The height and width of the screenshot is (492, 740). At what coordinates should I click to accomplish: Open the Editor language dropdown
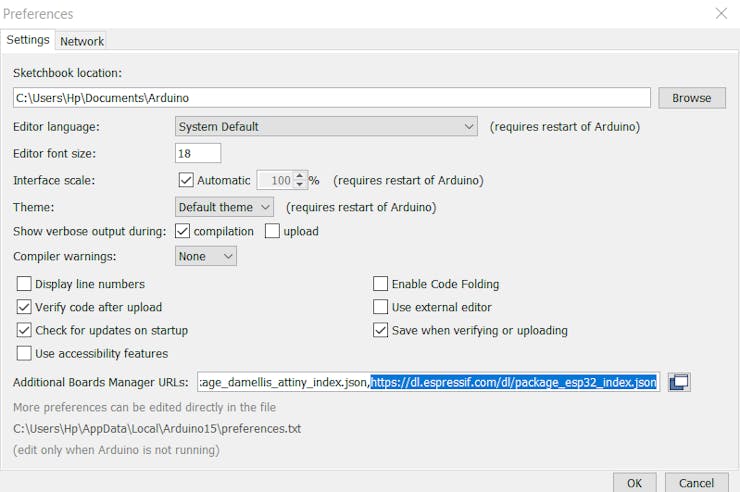pos(326,127)
